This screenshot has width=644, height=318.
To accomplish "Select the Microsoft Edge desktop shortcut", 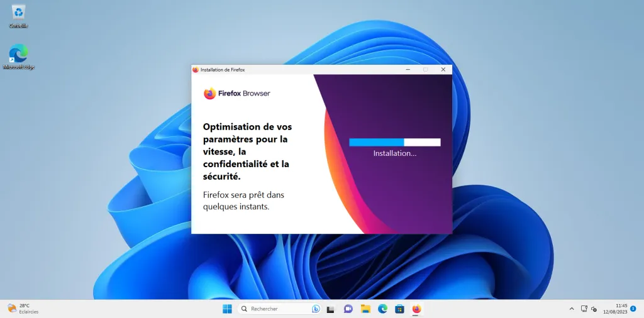I will [x=18, y=57].
